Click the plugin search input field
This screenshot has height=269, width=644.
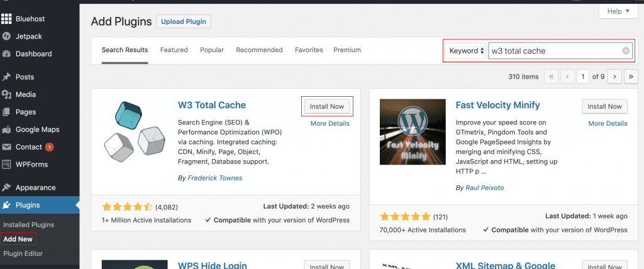pyautogui.click(x=553, y=51)
